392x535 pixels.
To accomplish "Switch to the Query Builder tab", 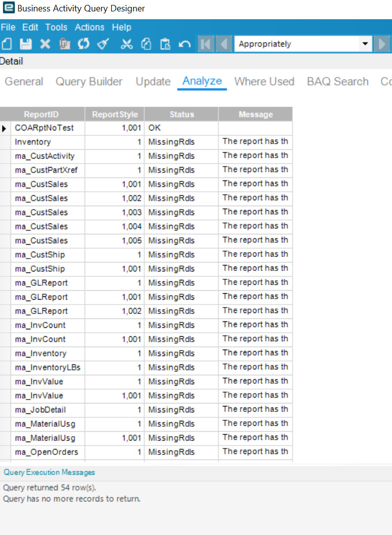I will 88,82.
